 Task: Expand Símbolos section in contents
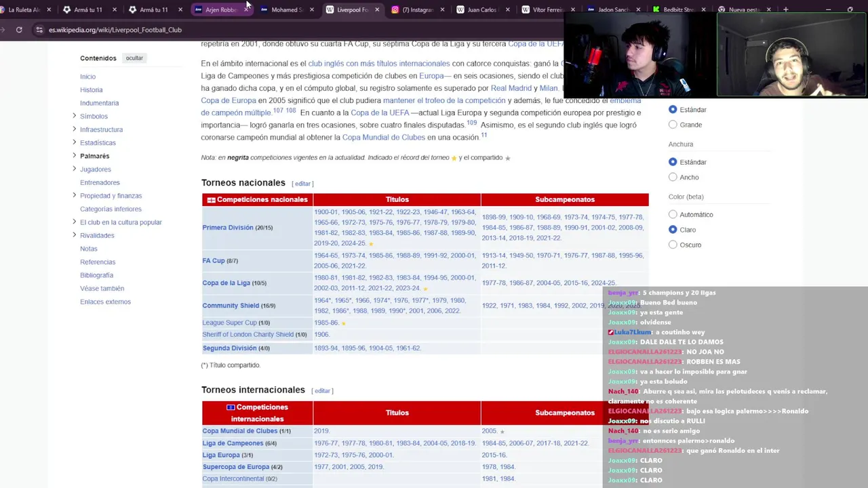[x=74, y=116]
